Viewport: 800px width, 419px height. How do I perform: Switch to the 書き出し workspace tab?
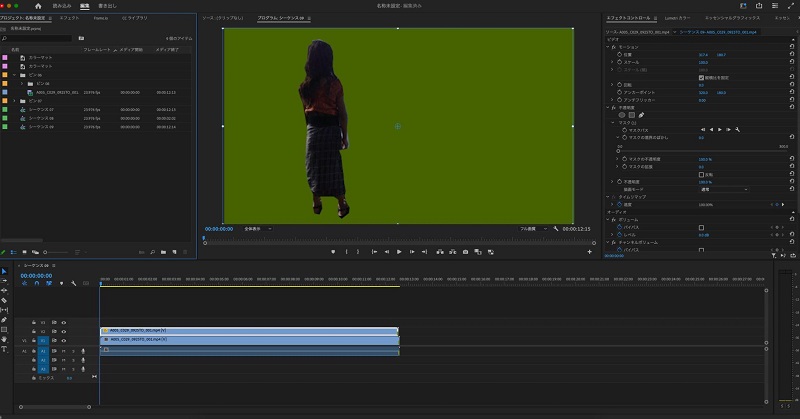(107, 6)
